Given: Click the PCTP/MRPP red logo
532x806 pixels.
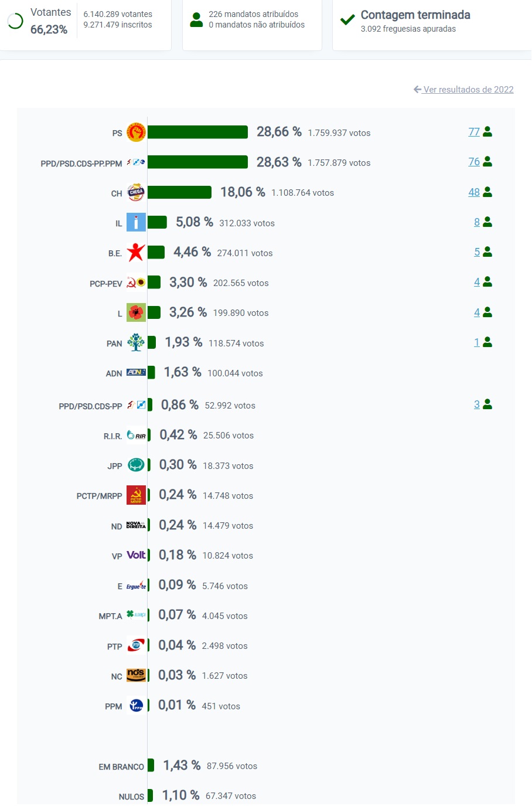Looking at the screenshot, I should [x=136, y=495].
